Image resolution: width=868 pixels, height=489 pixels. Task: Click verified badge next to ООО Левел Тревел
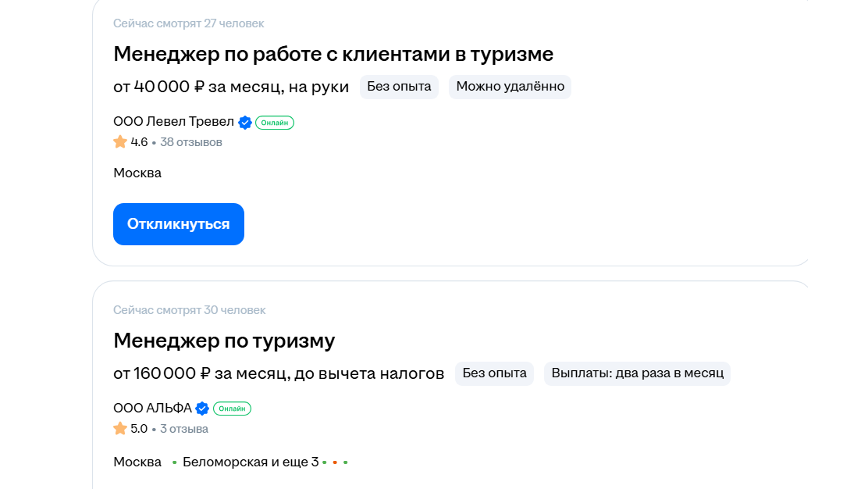coord(245,123)
